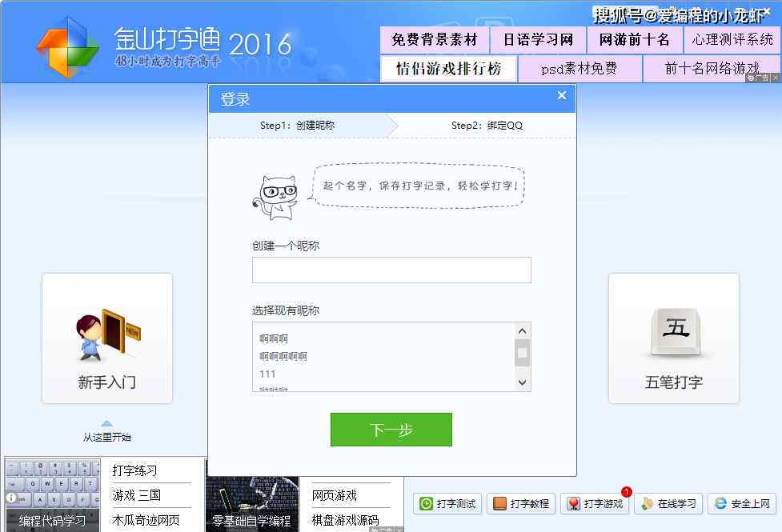
Task: Select existing nickname 啊啊啊
Action: pyautogui.click(x=274, y=338)
